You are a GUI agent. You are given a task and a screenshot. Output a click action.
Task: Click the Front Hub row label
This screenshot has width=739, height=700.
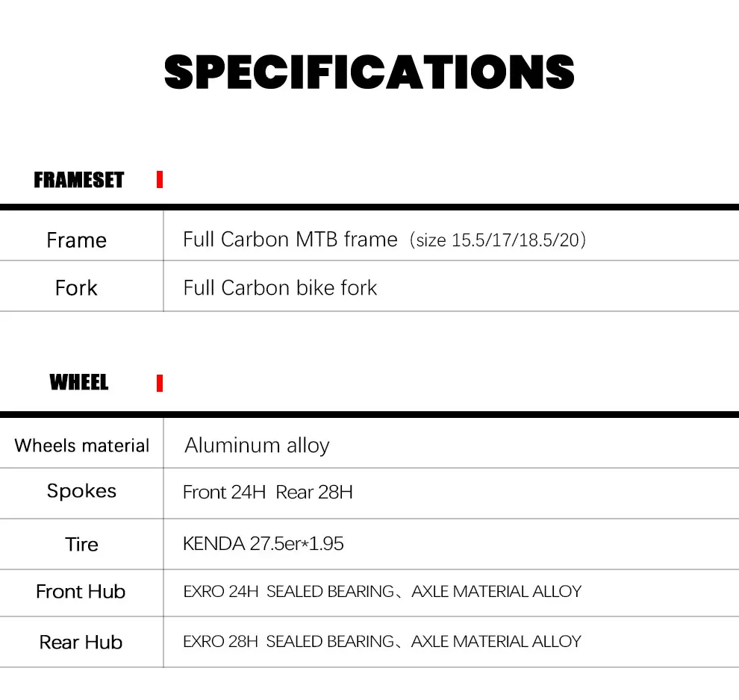[81, 592]
